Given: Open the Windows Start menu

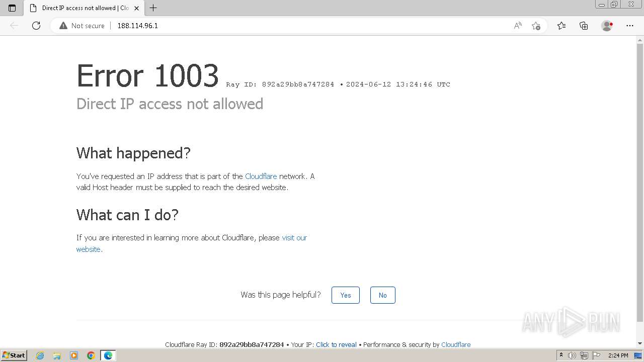Looking at the screenshot, I should point(14,355).
